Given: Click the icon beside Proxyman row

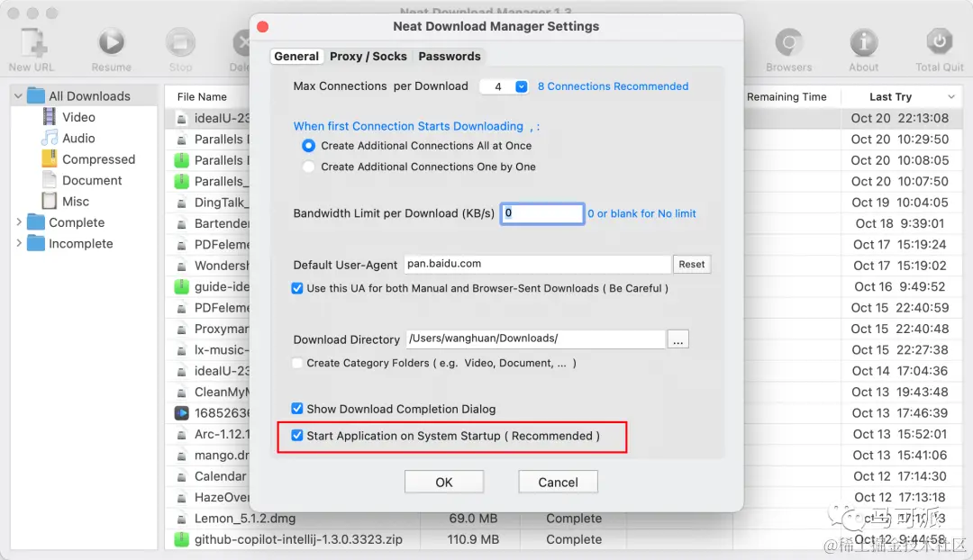Looking at the screenshot, I should tap(182, 329).
